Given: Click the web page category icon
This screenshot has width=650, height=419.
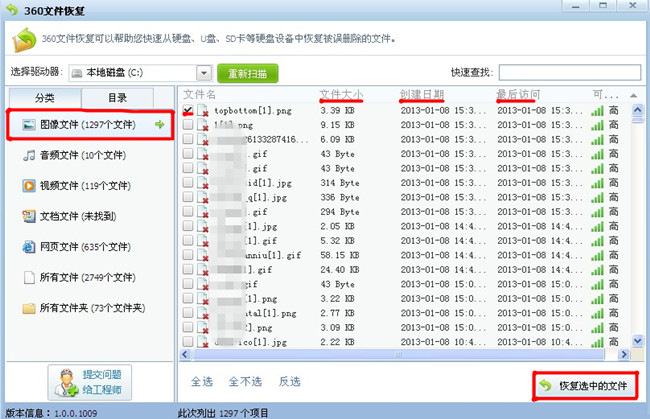Looking at the screenshot, I should pos(29,247).
